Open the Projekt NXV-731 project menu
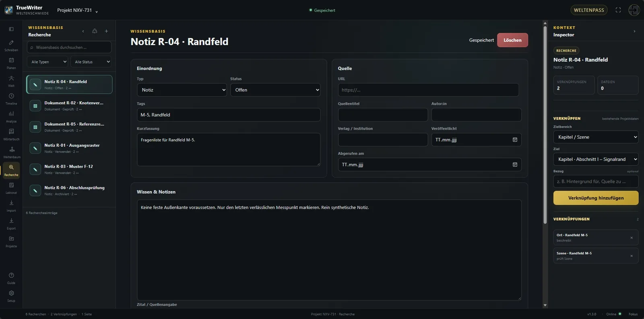Screen dimensions: 644x319 [77, 10]
